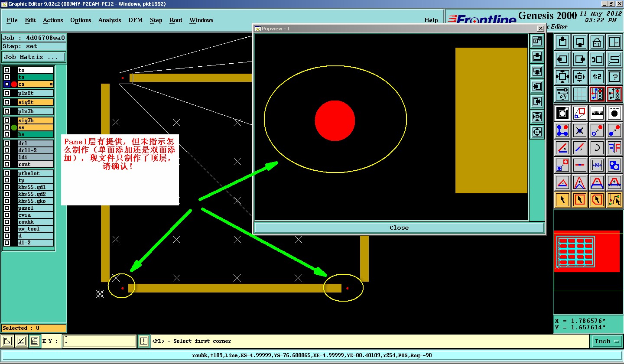Viewport: 624px width, 364px height.
Task: Open the DFM menu
Action: coord(136,20)
